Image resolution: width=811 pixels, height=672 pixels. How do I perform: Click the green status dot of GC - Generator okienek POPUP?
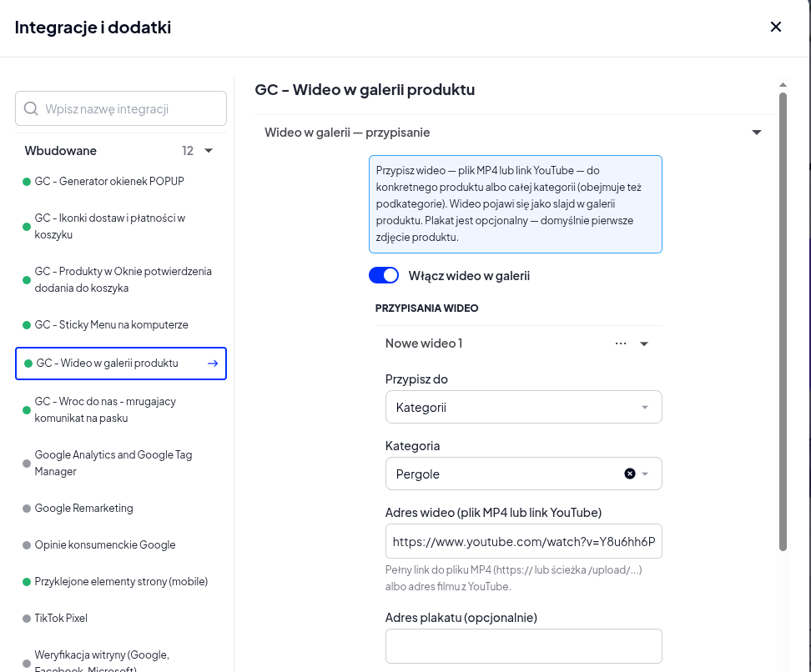(x=27, y=182)
